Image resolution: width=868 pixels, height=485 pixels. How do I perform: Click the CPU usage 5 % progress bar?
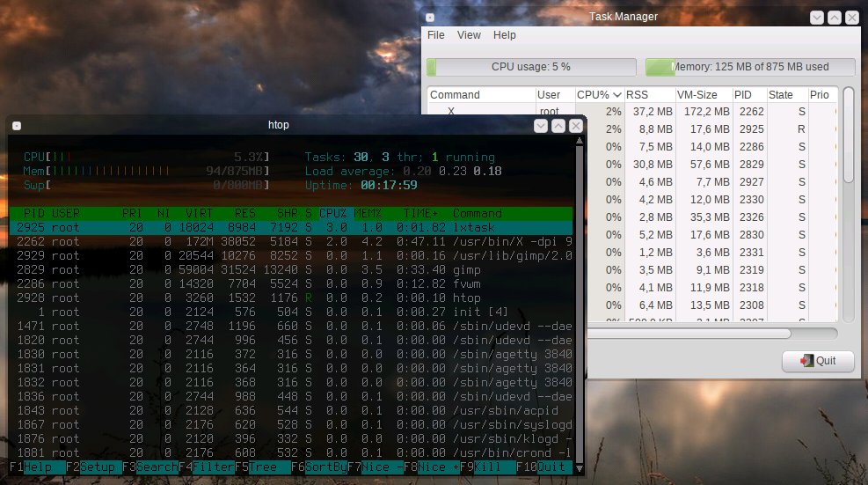click(531, 67)
